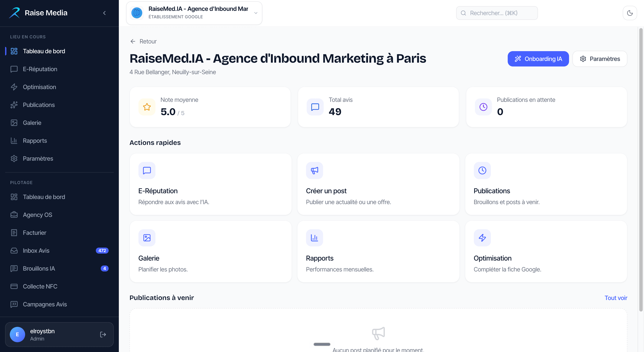Click the 4 badge on Brouillons IA
This screenshot has height=352, width=644.
tap(105, 268)
